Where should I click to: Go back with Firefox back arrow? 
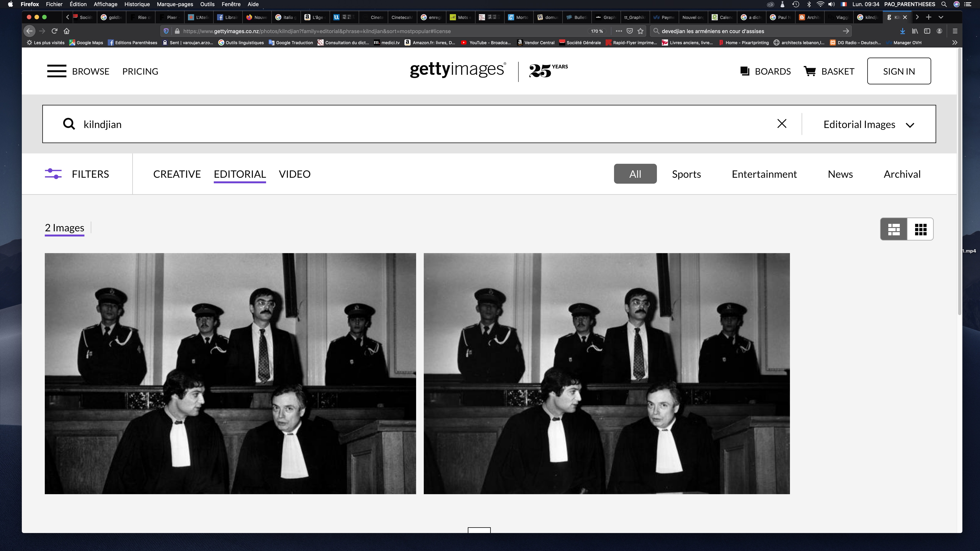tap(29, 31)
